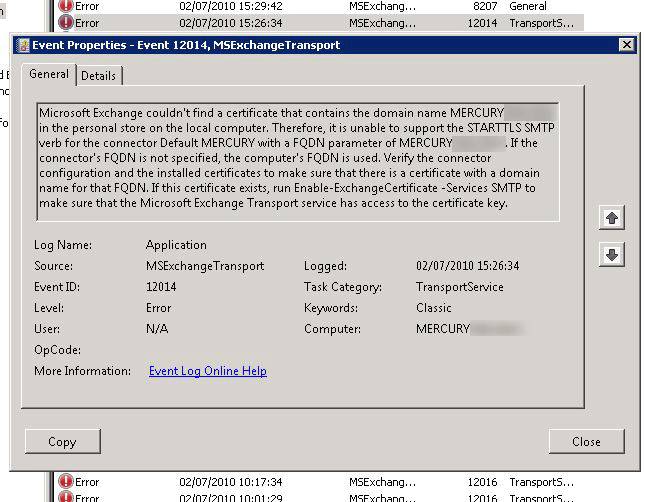This screenshot has height=502, width=655.
Task: Click the Level value Error
Action: pyautogui.click(x=158, y=308)
